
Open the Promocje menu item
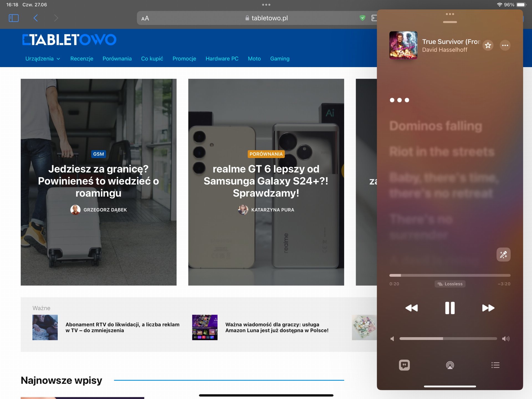(x=184, y=59)
